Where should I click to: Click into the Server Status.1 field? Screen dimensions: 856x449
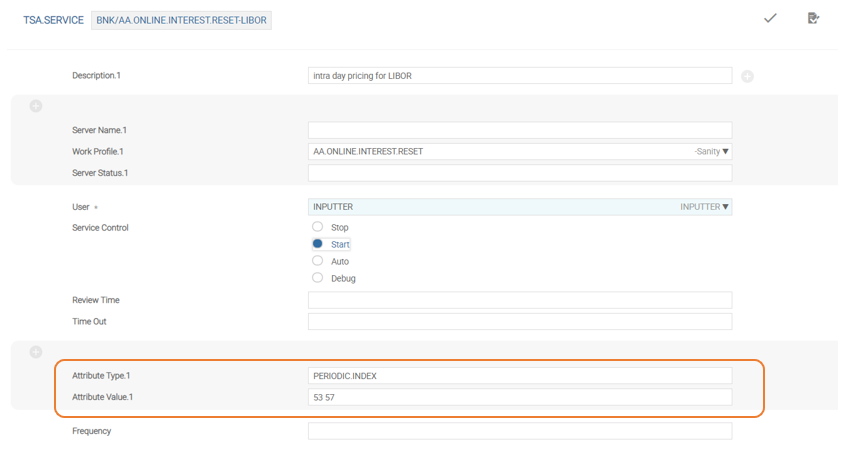519,173
